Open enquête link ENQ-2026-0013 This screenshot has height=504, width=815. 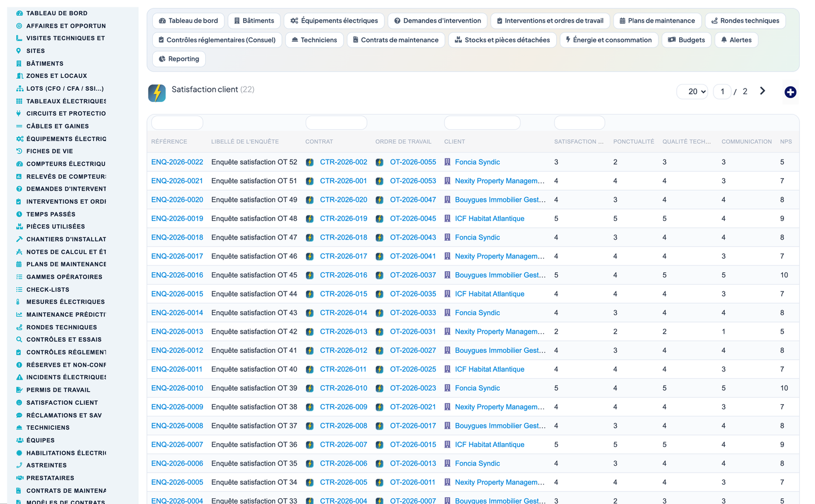pos(177,331)
